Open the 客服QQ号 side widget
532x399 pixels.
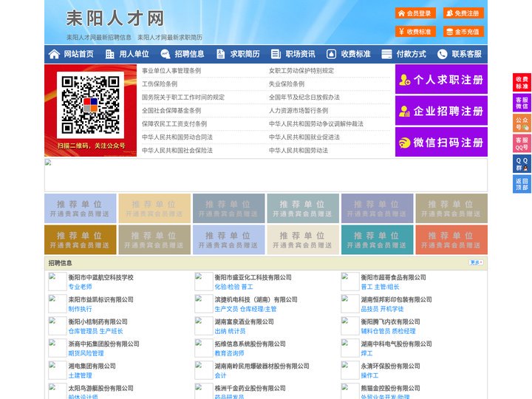click(x=522, y=143)
